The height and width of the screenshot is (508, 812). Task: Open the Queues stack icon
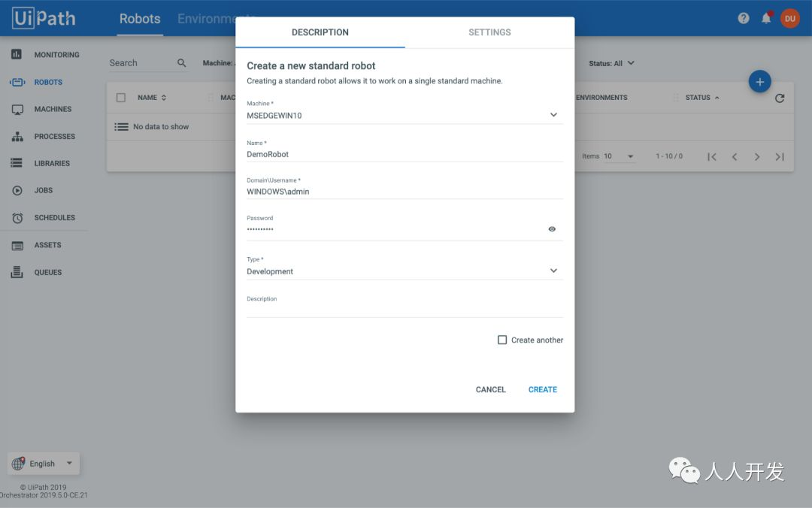(17, 272)
